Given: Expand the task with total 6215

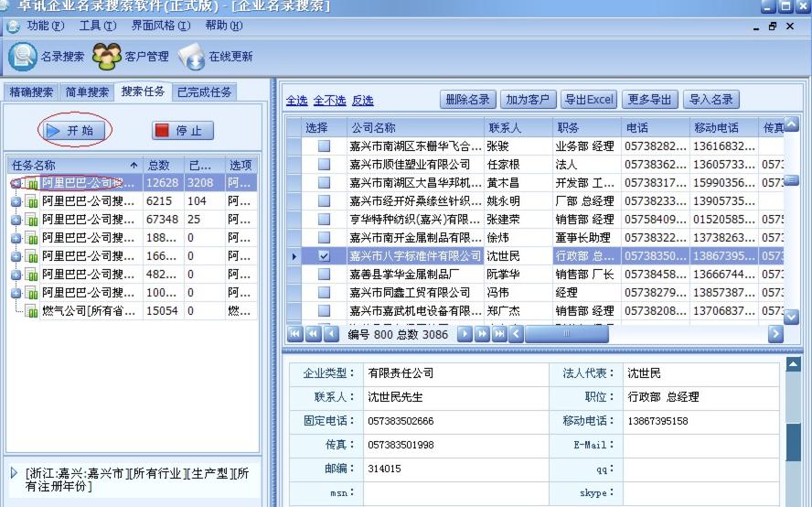Looking at the screenshot, I should coord(16,201).
